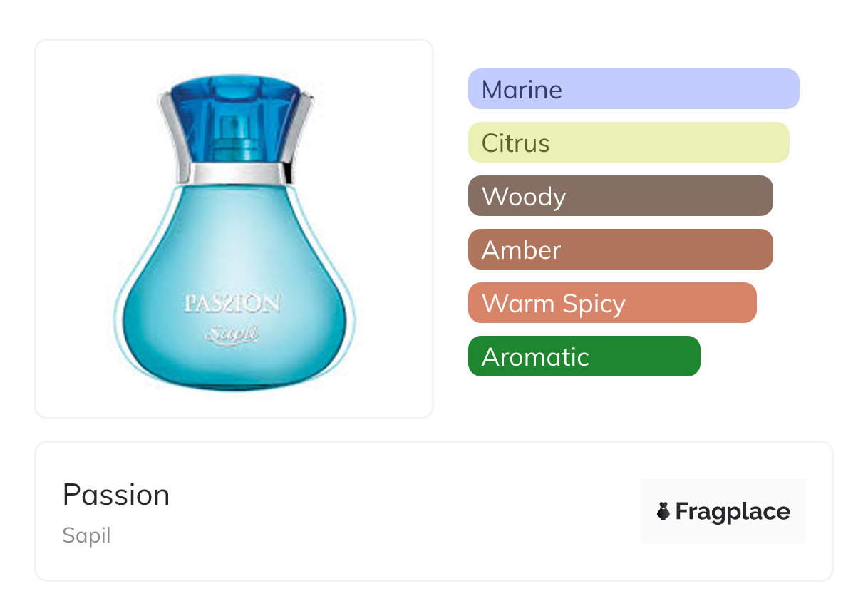
Task: Select the Warm Spicy accord bar
Action: (611, 303)
